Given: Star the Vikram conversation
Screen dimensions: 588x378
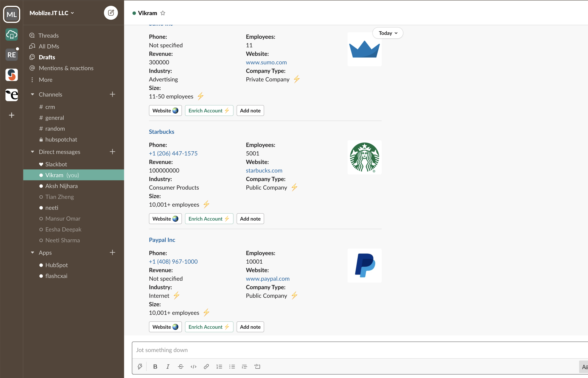Looking at the screenshot, I should [x=163, y=13].
